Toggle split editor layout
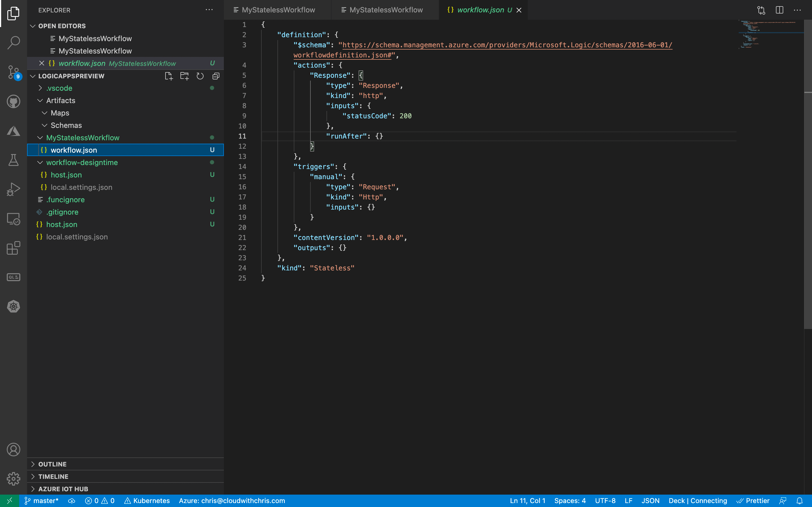Screen dimensions: 812x507 [779, 10]
